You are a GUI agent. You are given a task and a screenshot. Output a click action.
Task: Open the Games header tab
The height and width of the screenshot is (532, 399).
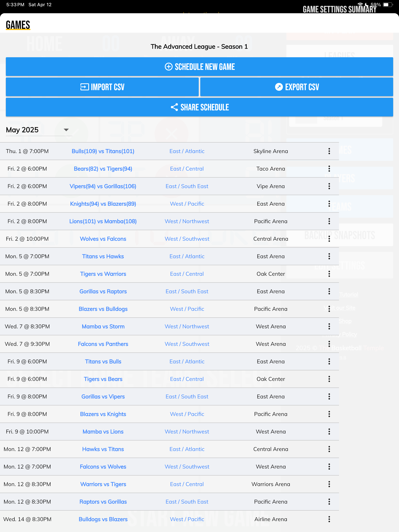tap(18, 25)
